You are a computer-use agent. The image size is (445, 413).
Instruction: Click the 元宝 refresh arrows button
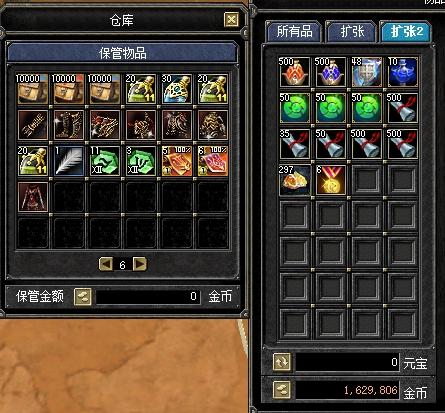(282, 362)
